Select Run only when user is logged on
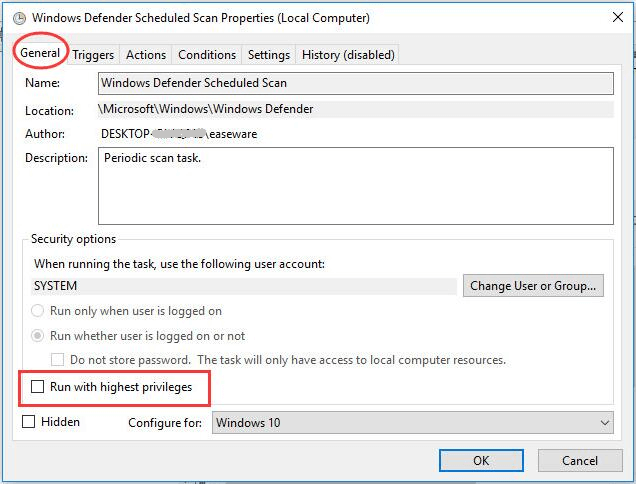 coord(40,311)
